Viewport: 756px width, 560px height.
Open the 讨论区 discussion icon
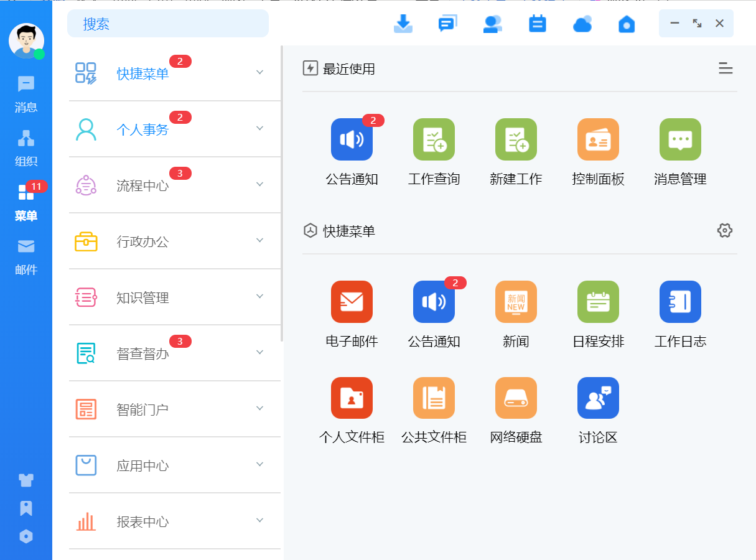tap(598, 398)
